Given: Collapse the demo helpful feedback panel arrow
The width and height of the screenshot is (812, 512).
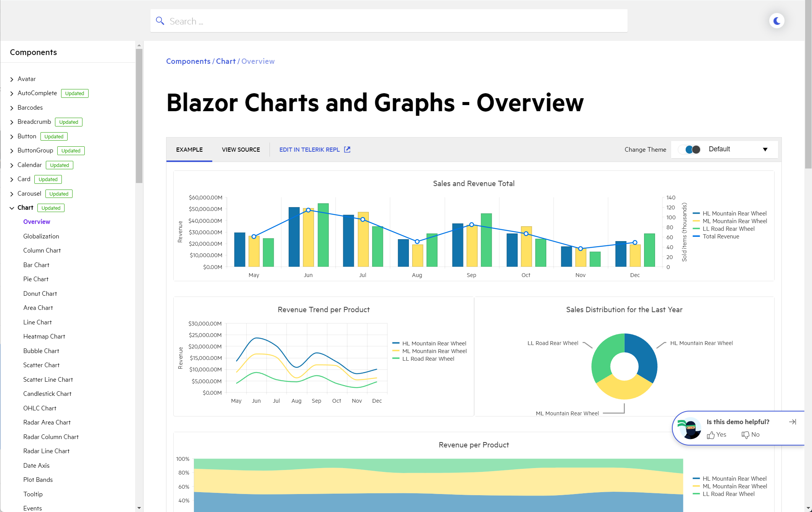Looking at the screenshot, I should pos(793,422).
